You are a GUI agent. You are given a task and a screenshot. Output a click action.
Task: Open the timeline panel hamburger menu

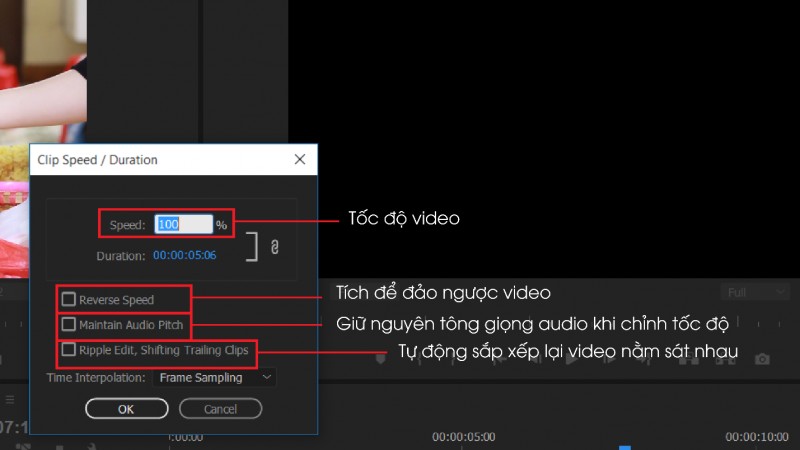click(x=10, y=399)
